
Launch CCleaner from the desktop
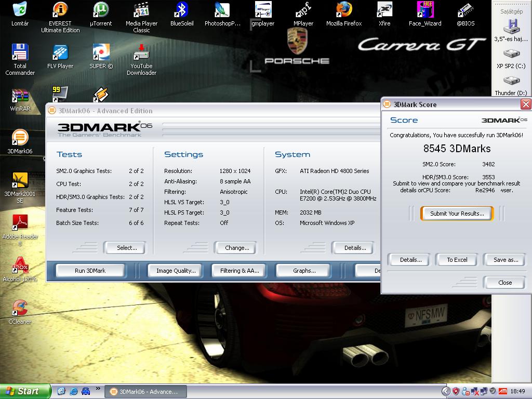[x=20, y=312]
